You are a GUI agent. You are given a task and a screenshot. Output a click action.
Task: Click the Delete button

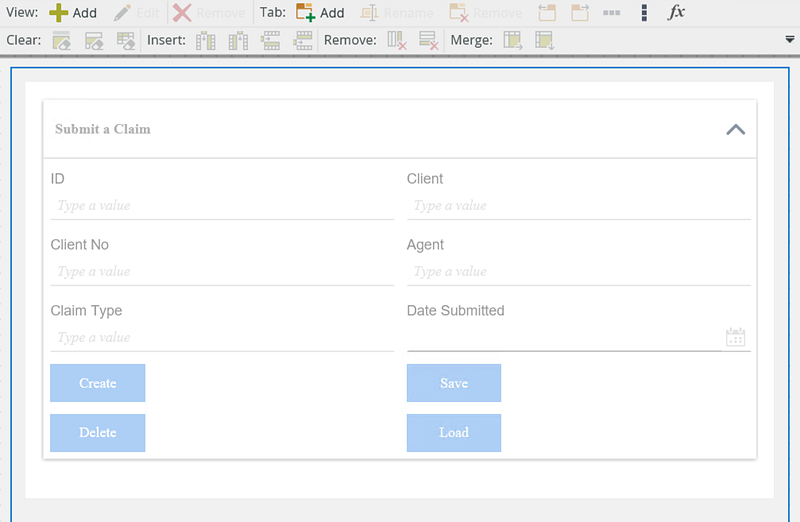(x=97, y=433)
